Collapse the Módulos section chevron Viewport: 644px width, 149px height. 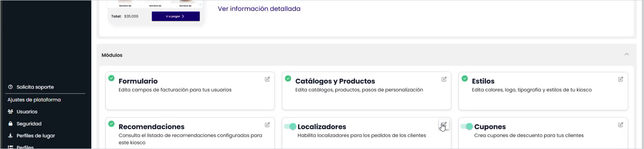pyautogui.click(x=627, y=54)
